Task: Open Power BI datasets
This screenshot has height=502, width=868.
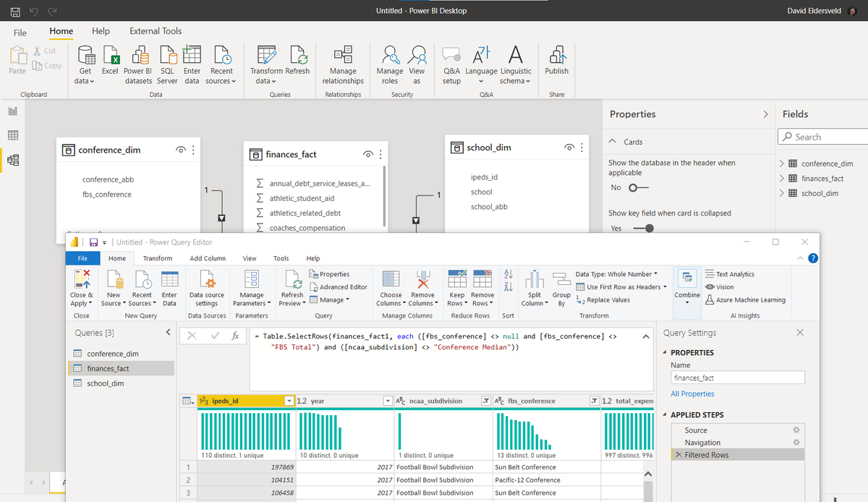Action: click(x=138, y=65)
